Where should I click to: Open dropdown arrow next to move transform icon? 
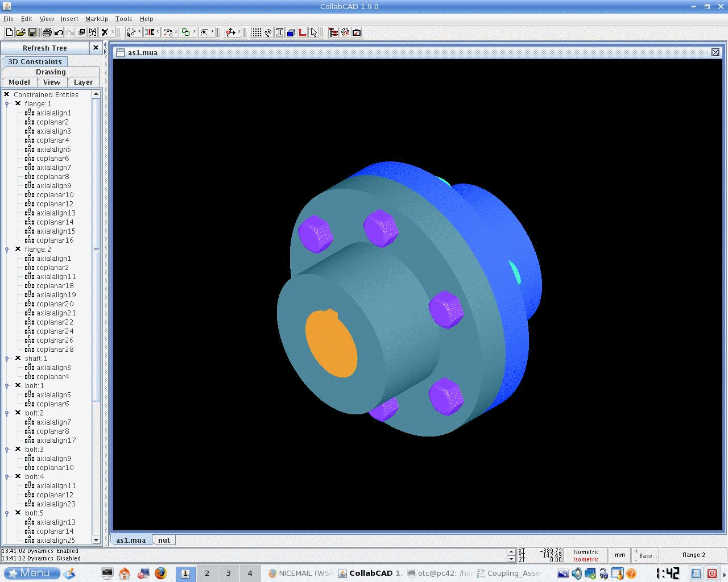tap(239, 32)
